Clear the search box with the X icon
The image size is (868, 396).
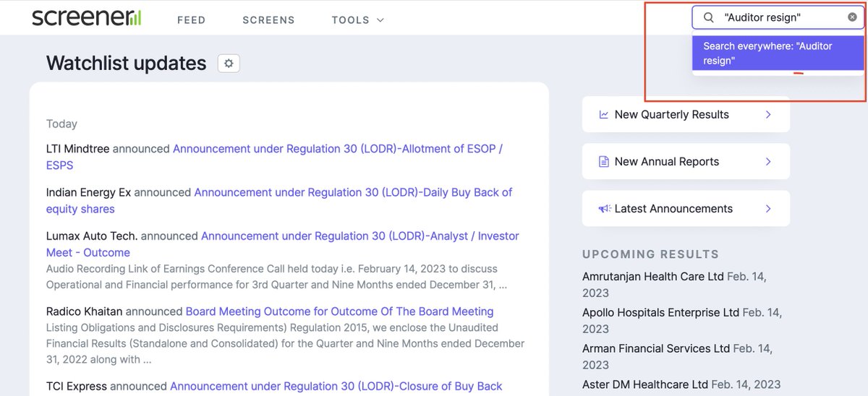point(852,17)
